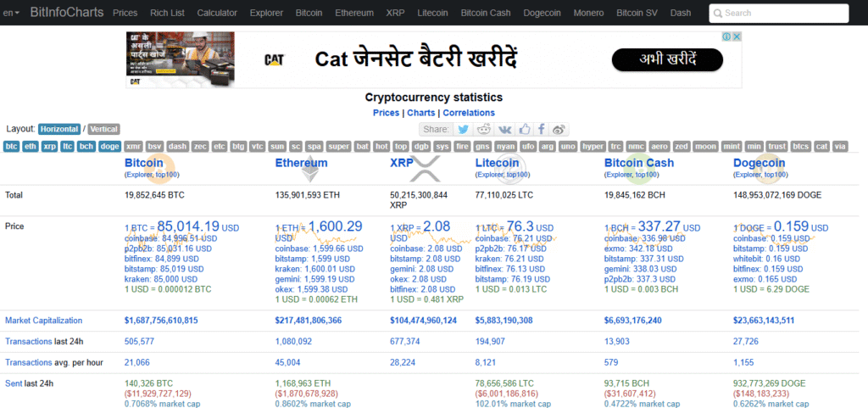Share the page on Reddit
868x408 pixels.
(484, 130)
